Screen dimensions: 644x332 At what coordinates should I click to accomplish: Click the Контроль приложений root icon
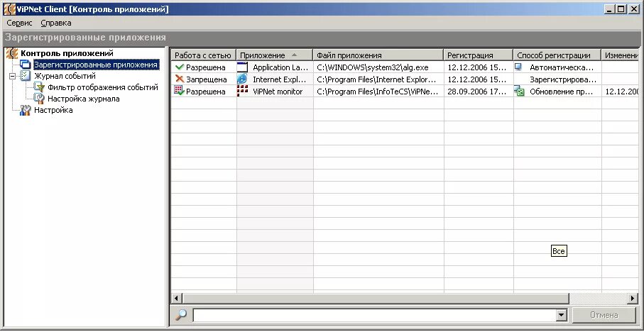[12, 53]
